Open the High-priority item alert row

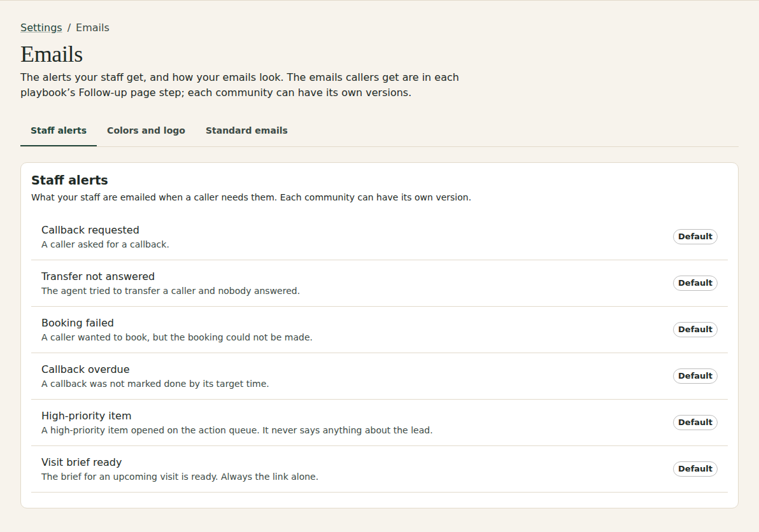(379, 423)
